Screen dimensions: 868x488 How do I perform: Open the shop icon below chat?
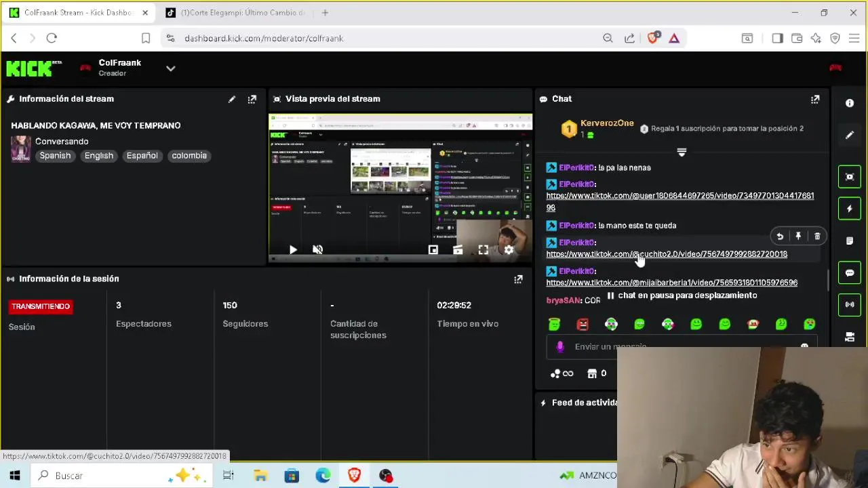592,373
